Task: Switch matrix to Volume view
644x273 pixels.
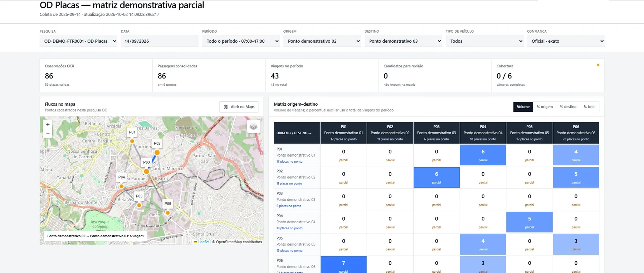Action: tap(523, 107)
